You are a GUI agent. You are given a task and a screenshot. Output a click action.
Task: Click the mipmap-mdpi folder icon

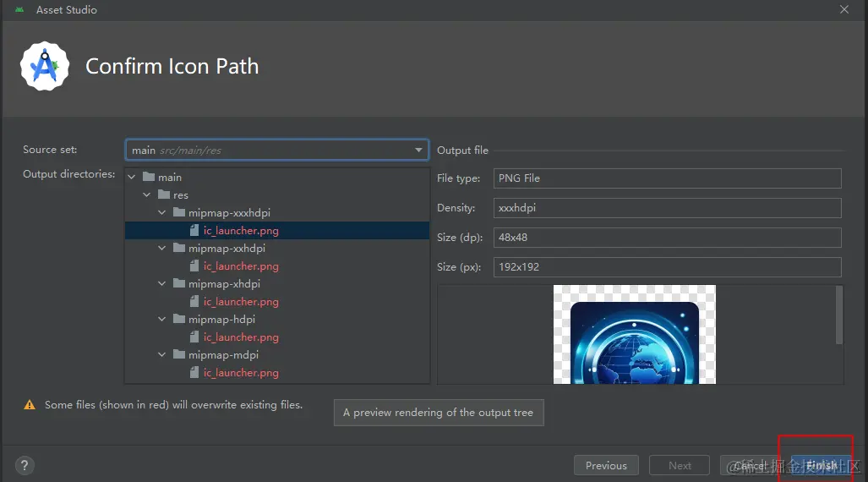coord(179,354)
